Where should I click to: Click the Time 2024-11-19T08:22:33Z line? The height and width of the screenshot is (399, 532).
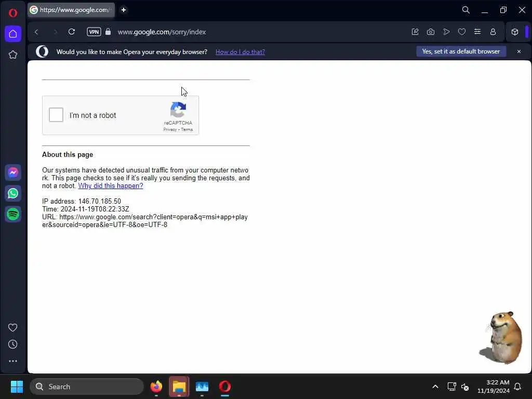click(86, 209)
